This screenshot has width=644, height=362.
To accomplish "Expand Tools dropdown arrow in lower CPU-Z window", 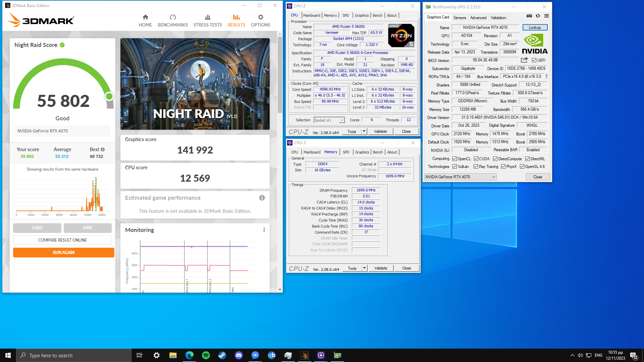I will click(x=364, y=268).
